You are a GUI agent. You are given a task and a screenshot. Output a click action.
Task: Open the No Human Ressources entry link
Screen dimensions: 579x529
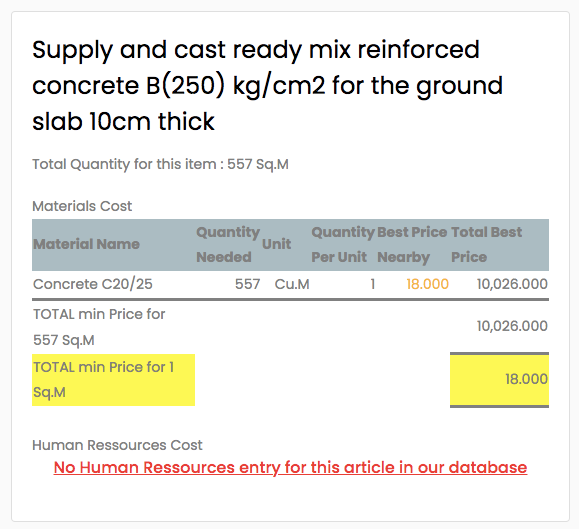tap(290, 467)
